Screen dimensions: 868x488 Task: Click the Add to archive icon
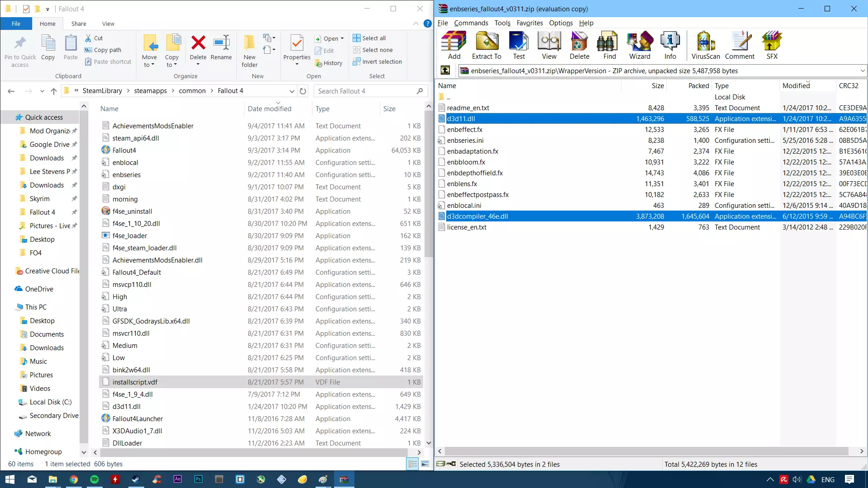tap(454, 45)
